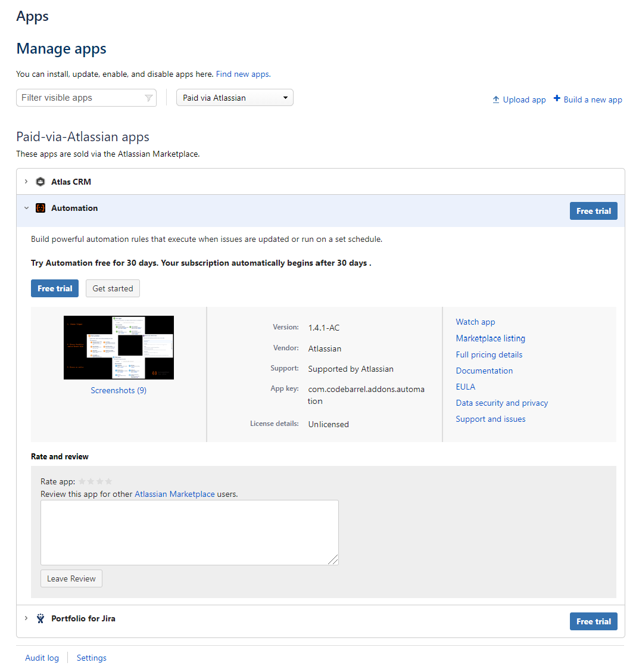Open the Atlassian Marketplace link

click(174, 494)
